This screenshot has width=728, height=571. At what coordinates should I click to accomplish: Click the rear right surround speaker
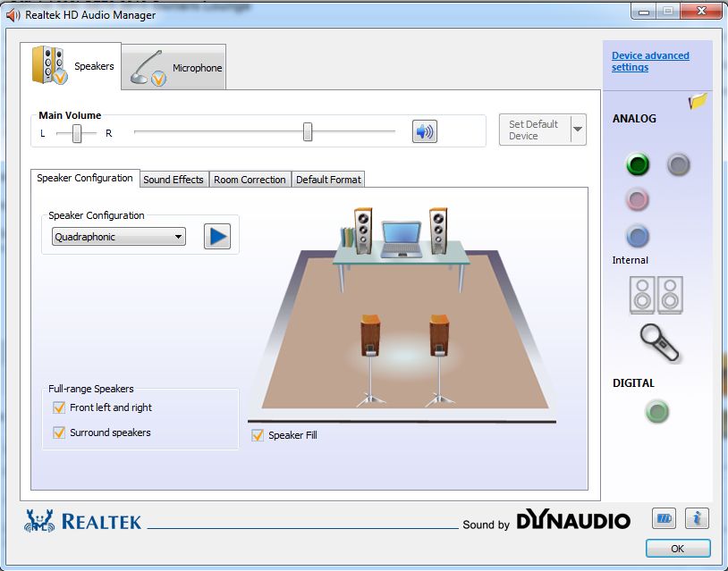(x=439, y=360)
